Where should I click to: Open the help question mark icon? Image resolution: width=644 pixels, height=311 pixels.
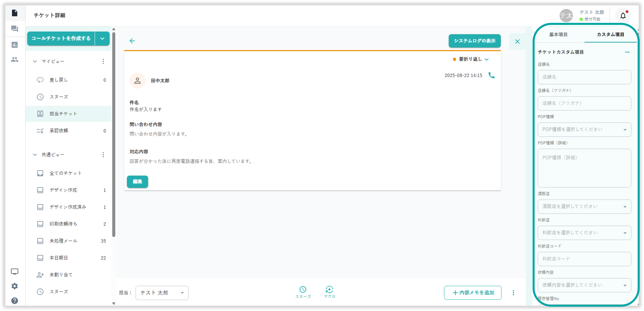[x=15, y=301]
